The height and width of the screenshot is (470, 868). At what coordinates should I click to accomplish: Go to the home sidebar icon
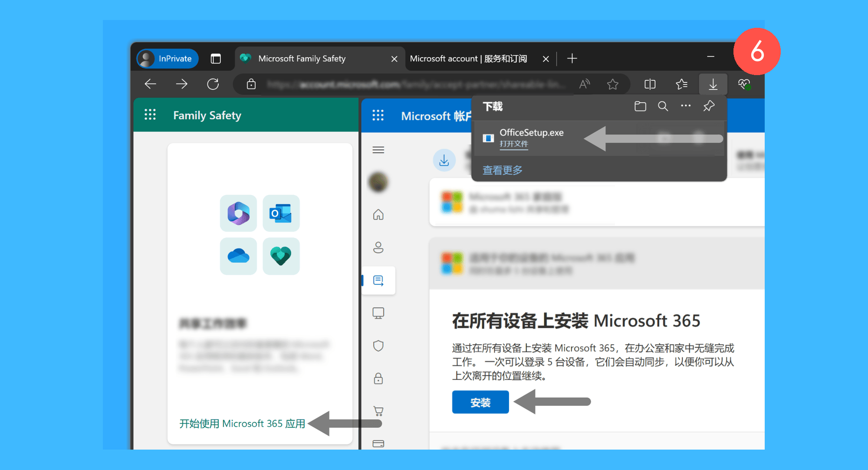tap(378, 215)
